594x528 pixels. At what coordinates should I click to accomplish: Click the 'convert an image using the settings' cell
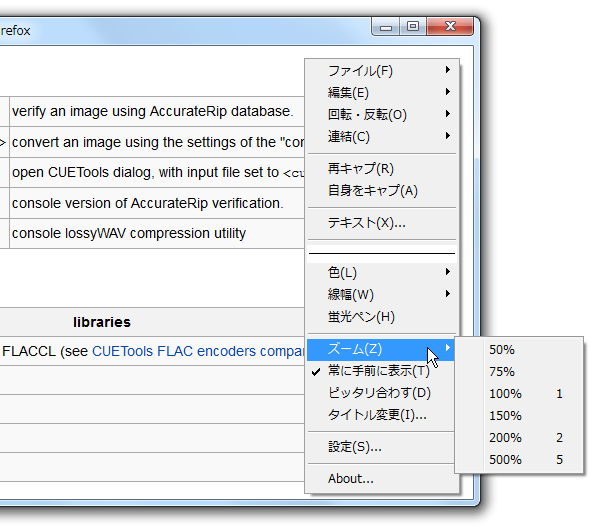pos(157,142)
